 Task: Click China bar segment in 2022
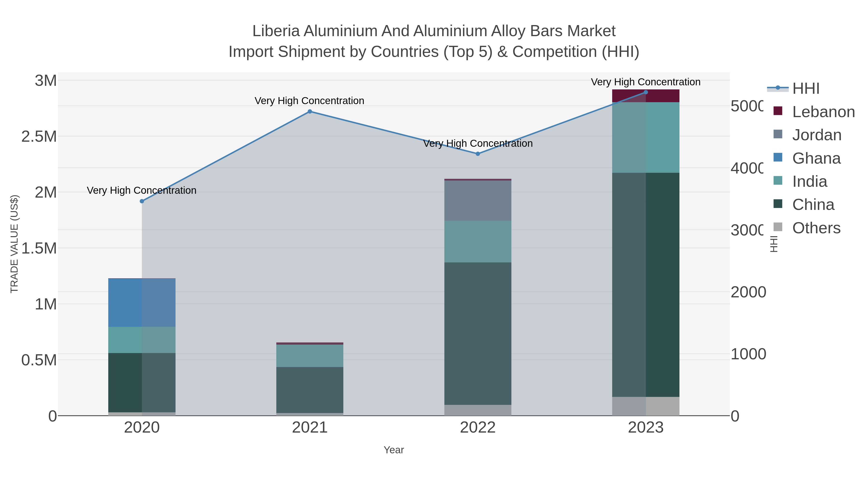[x=478, y=334]
